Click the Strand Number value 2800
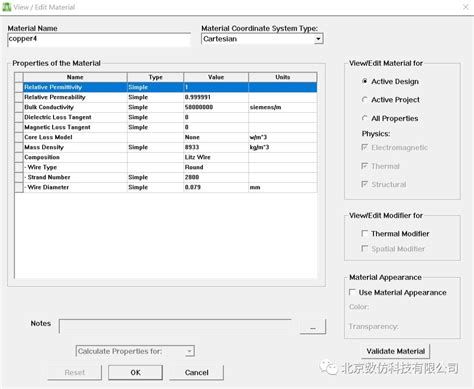The image size is (474, 389). [x=216, y=177]
